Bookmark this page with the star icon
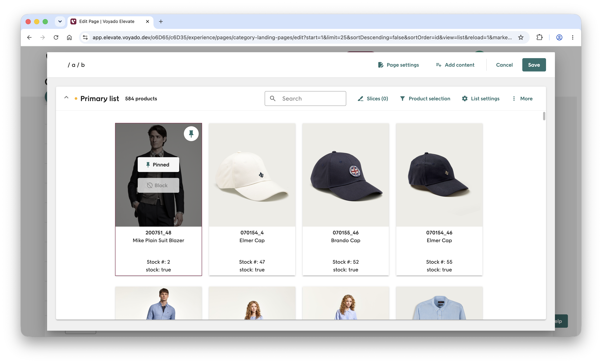 point(521,37)
